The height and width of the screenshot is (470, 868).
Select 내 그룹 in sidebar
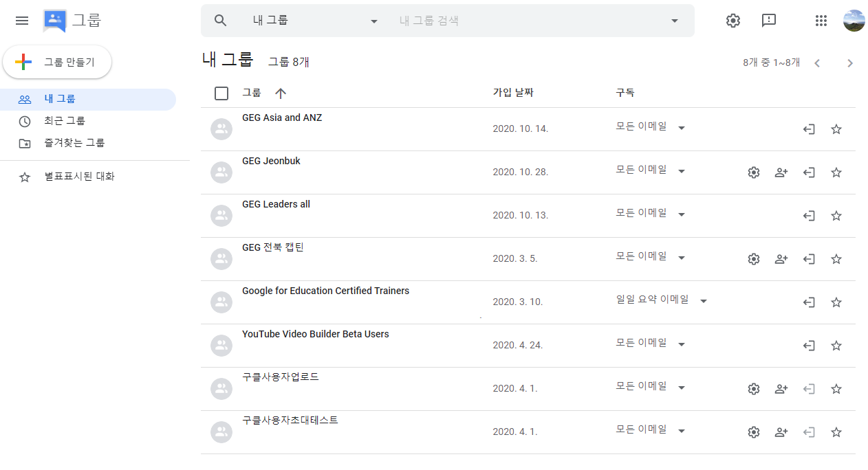click(88, 100)
